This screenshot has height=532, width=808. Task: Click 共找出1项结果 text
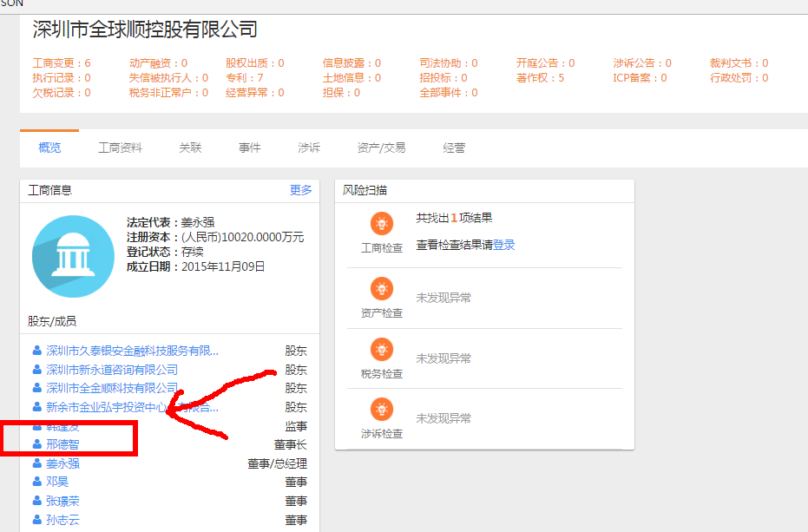(454, 218)
